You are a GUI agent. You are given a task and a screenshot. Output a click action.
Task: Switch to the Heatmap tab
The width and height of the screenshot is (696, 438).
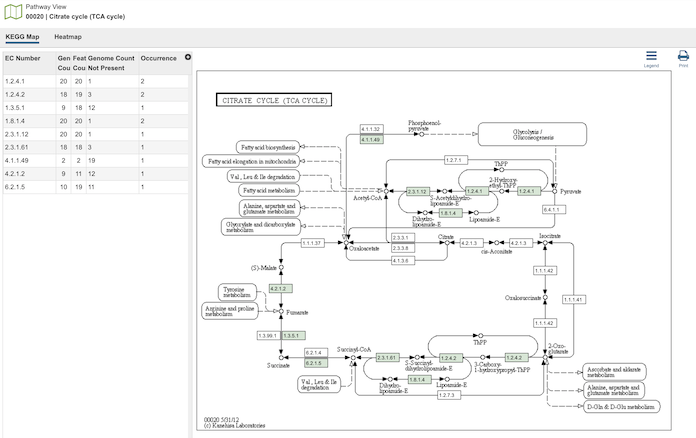point(68,37)
